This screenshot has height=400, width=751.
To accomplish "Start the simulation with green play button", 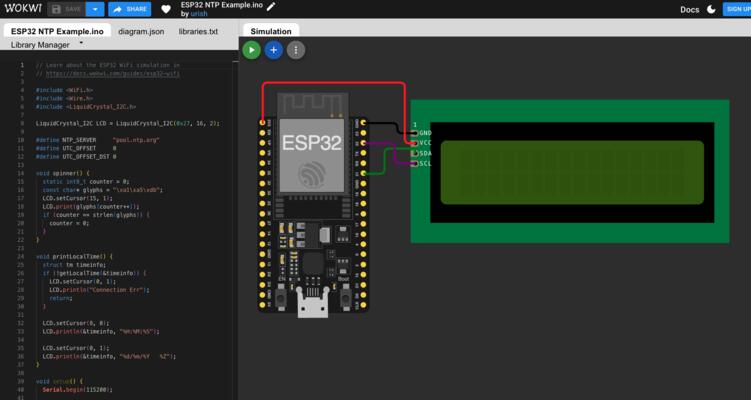I will tap(251, 50).
